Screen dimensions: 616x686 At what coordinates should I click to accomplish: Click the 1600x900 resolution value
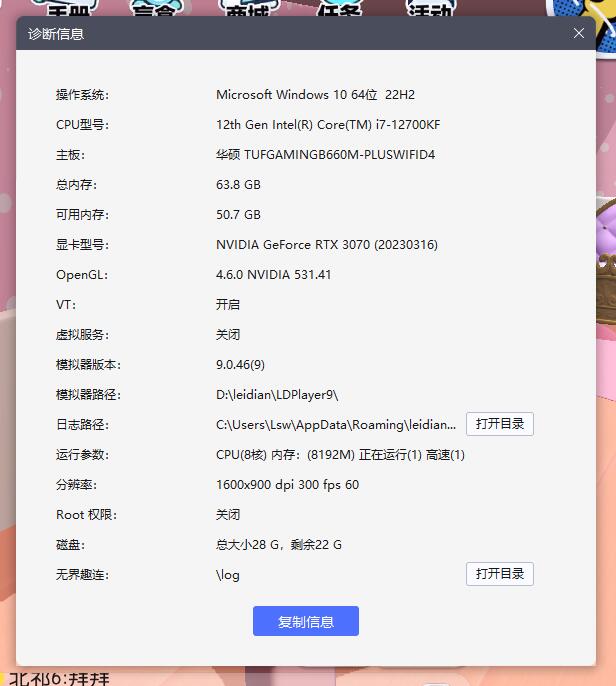tap(287, 485)
